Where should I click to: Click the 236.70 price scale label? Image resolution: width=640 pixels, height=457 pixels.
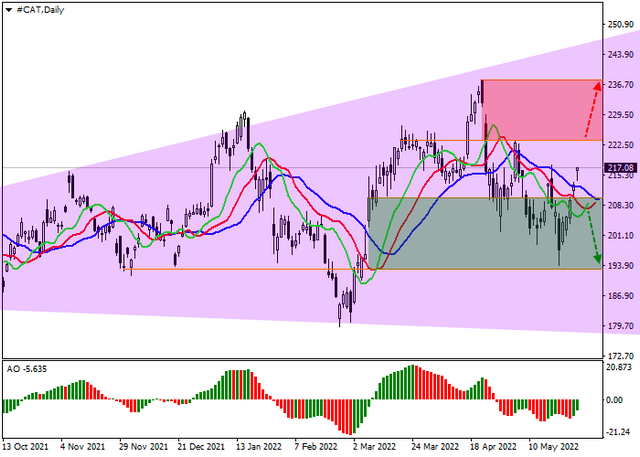[620, 84]
